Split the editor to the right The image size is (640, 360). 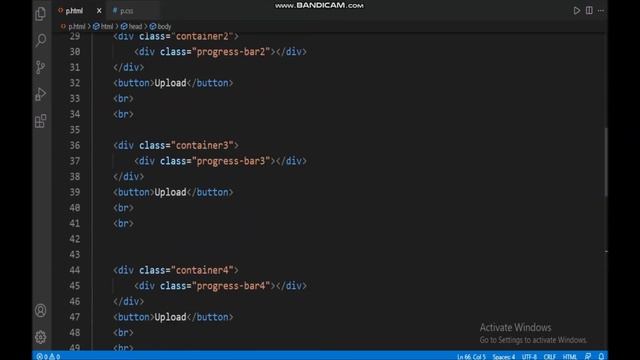coord(589,11)
